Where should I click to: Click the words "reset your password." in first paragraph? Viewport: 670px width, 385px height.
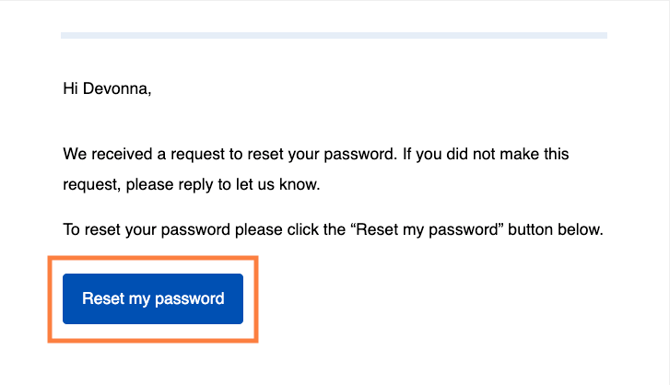coord(323,154)
